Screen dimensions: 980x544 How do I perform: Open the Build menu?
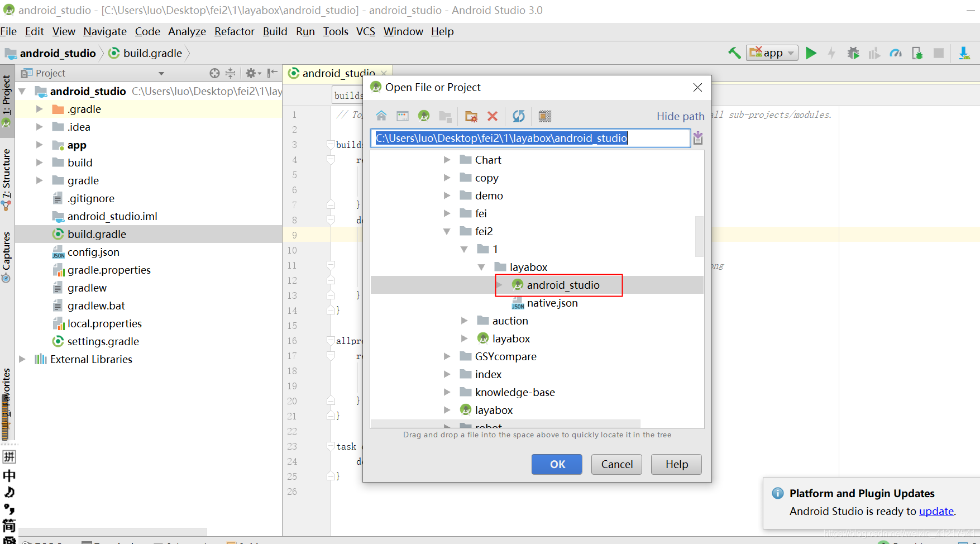click(x=275, y=31)
